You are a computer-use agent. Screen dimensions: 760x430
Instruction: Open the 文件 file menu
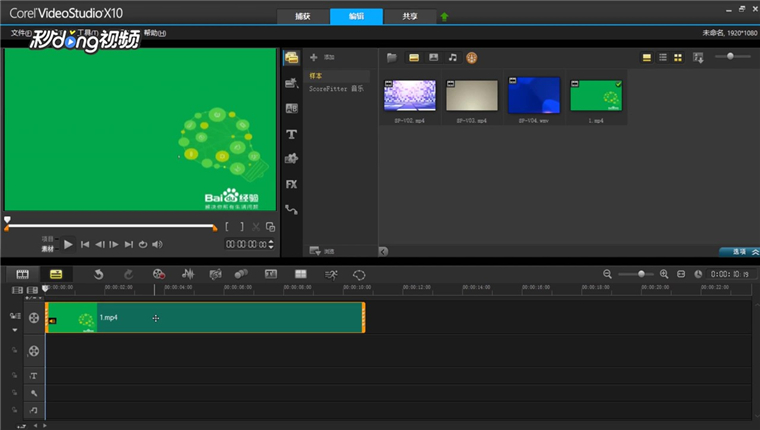point(21,33)
